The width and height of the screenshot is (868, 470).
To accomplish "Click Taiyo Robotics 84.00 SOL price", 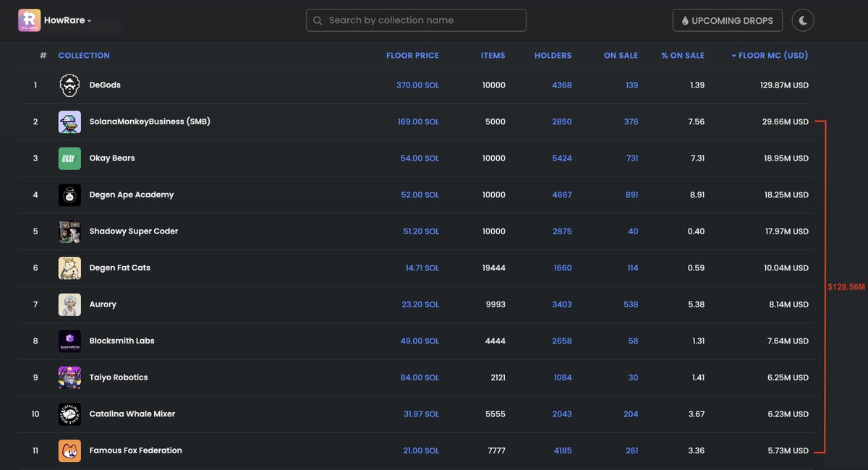I will pos(420,377).
